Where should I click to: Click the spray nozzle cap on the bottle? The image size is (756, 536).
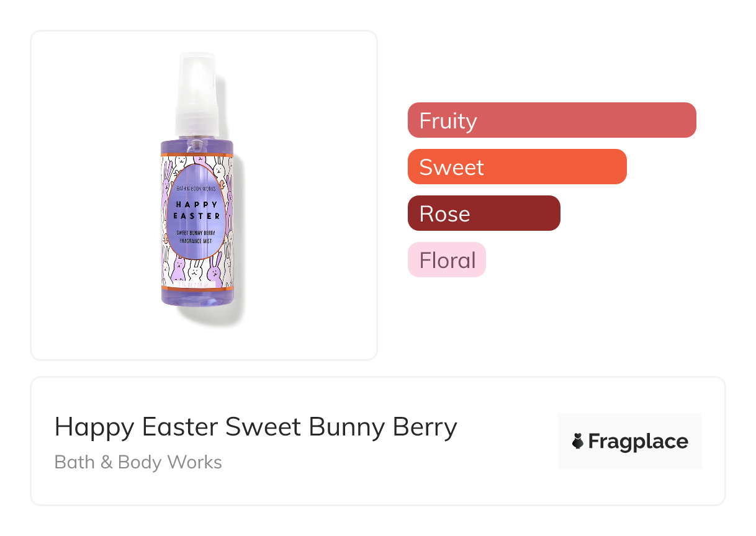[x=197, y=93]
